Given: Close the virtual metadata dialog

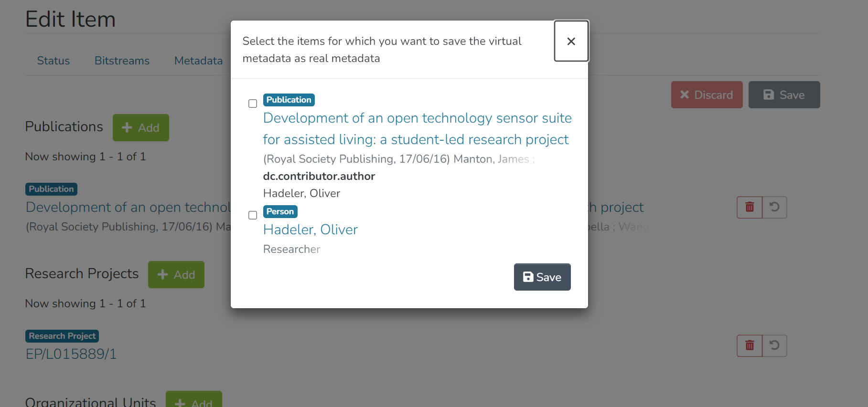Looking at the screenshot, I should click(571, 41).
